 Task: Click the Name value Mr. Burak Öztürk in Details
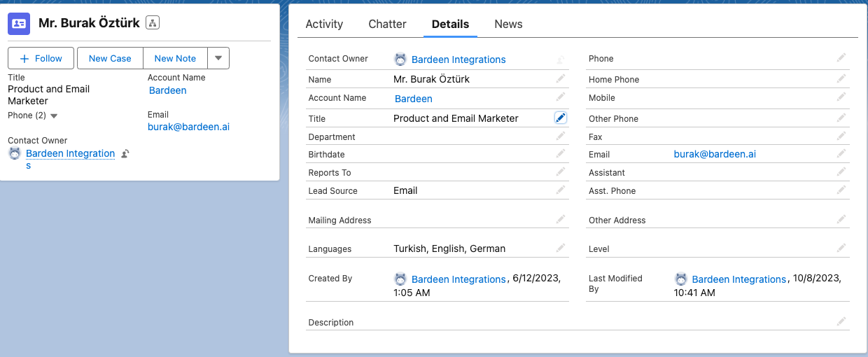[x=431, y=79]
